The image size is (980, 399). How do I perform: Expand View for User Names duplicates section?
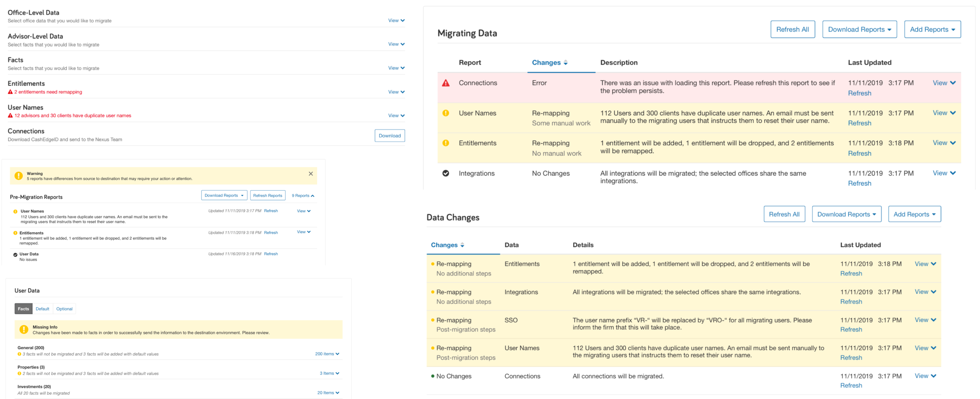click(396, 115)
